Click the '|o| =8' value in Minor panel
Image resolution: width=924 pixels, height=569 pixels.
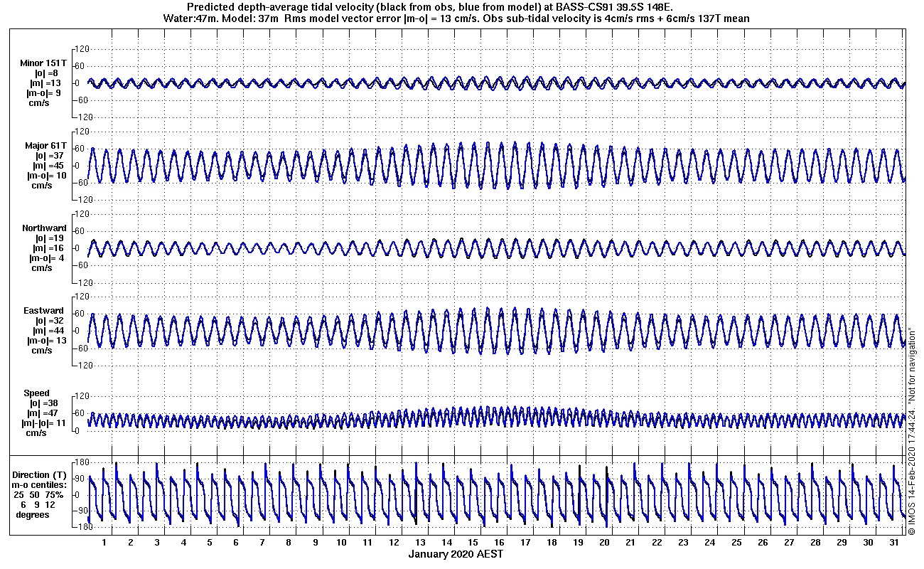point(46,73)
